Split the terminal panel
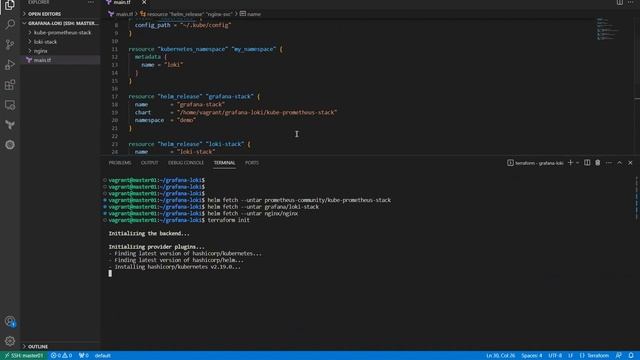640x360 pixels. (587, 163)
